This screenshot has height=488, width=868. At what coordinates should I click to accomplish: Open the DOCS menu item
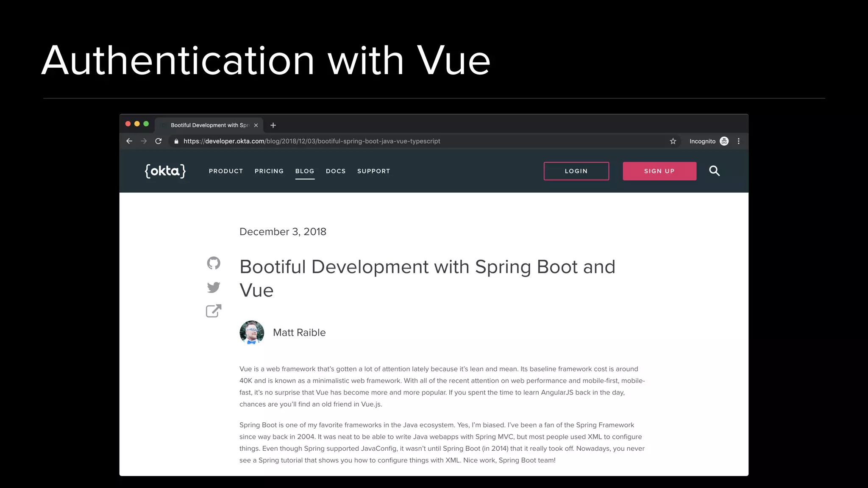336,171
